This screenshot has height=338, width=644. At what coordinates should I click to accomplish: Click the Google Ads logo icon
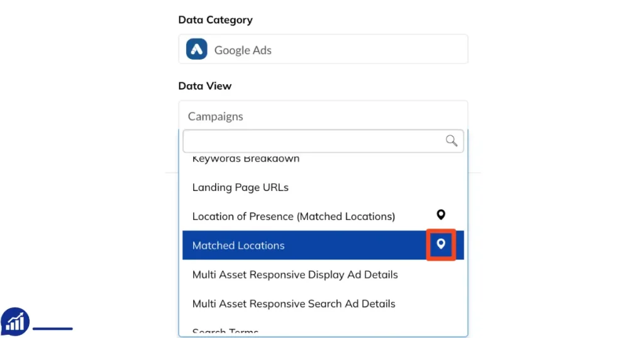point(197,49)
